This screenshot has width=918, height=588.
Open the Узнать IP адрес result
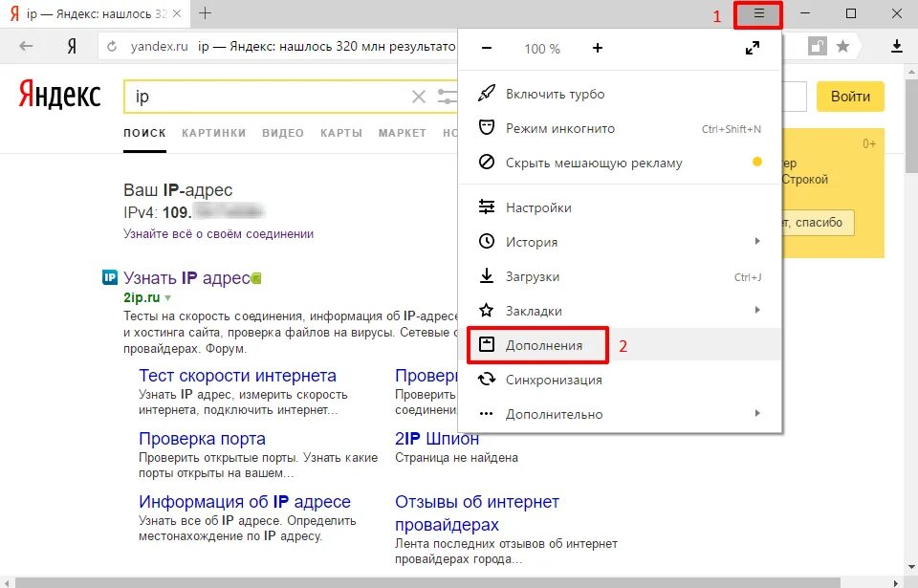tap(186, 277)
